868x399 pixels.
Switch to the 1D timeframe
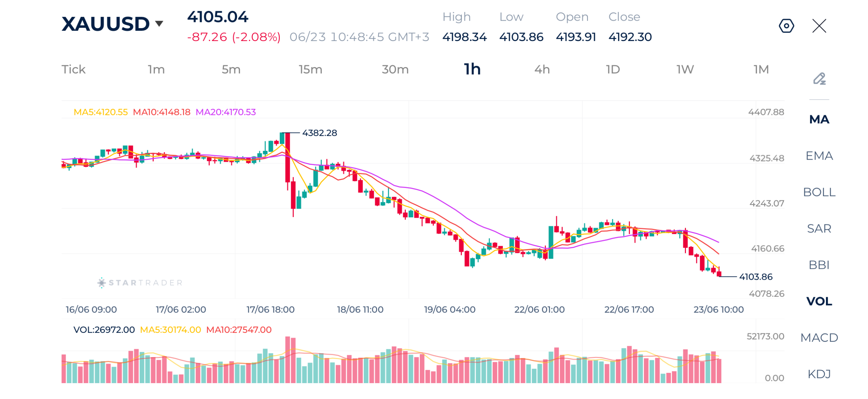point(613,69)
